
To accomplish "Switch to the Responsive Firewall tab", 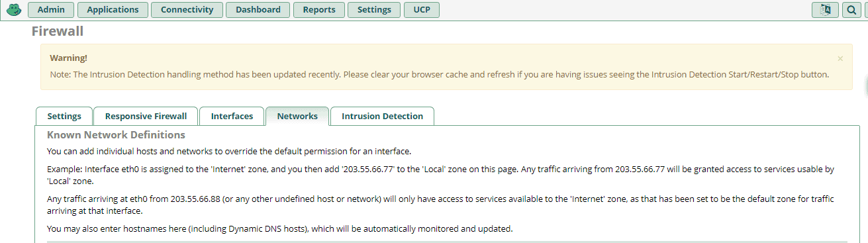I will pos(146,116).
